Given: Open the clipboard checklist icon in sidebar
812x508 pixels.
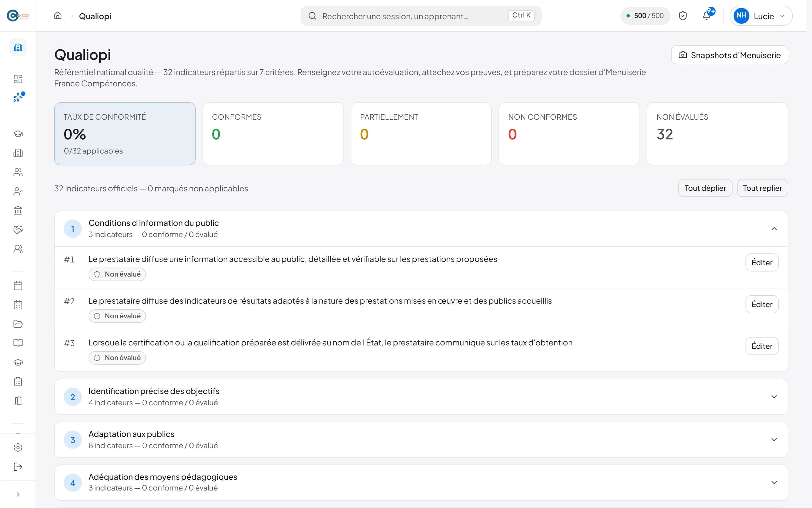Looking at the screenshot, I should coord(18,382).
